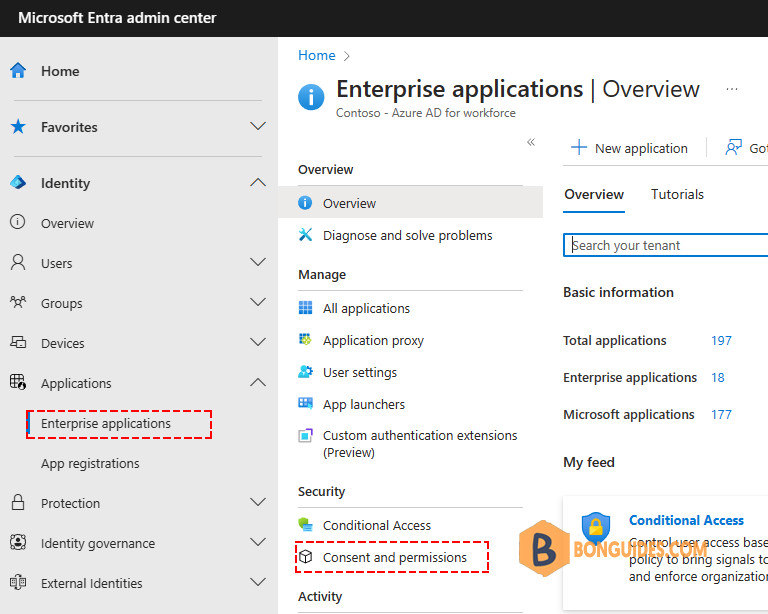The image size is (768, 614).
Task: Click the External Identities icon
Action: click(18, 582)
